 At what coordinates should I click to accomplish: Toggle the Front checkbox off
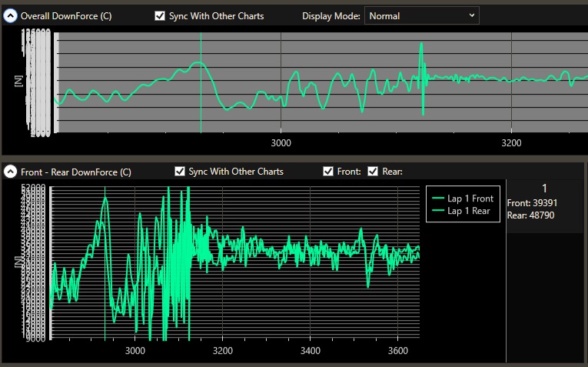(x=328, y=172)
